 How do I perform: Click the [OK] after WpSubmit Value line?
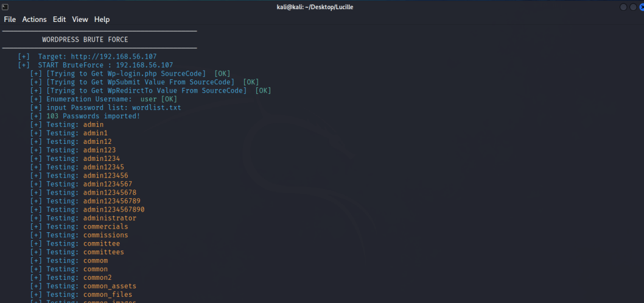251,82
